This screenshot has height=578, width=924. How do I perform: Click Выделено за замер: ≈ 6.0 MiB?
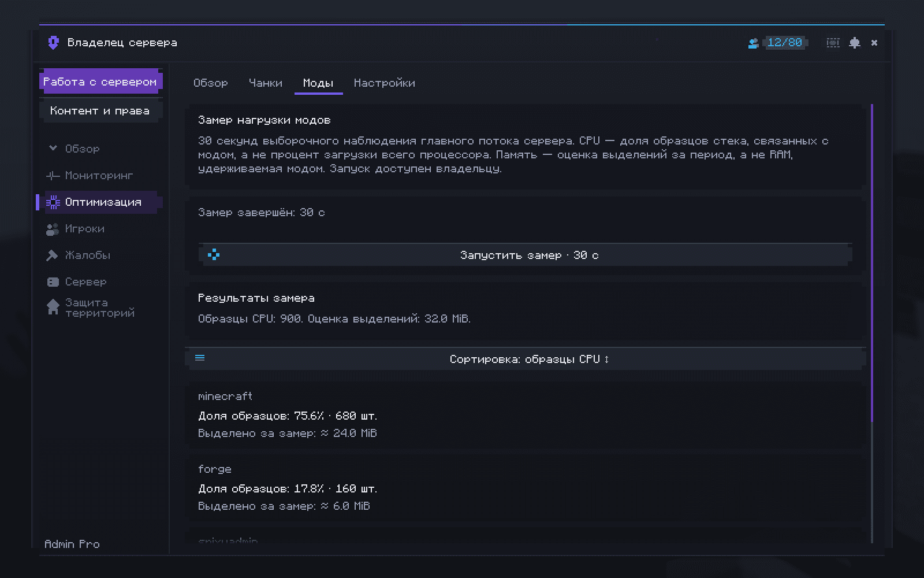coord(284,506)
